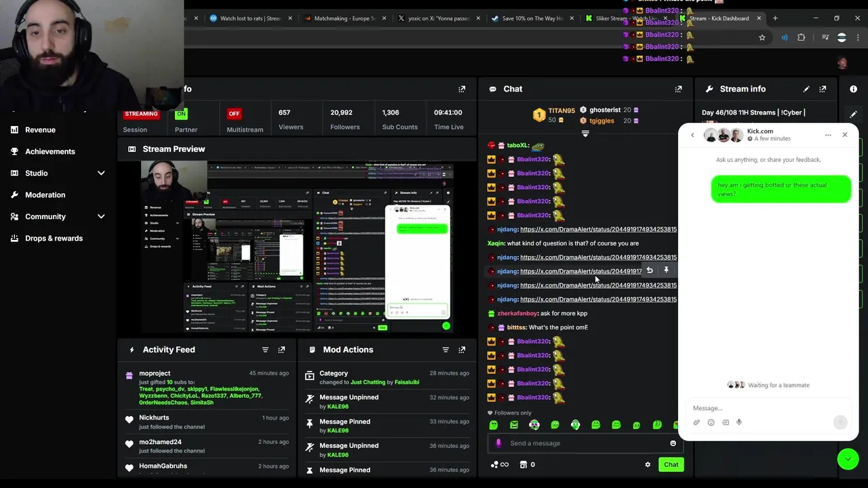Go to Moderation in the sidebar
868x488 pixels.
[45, 195]
